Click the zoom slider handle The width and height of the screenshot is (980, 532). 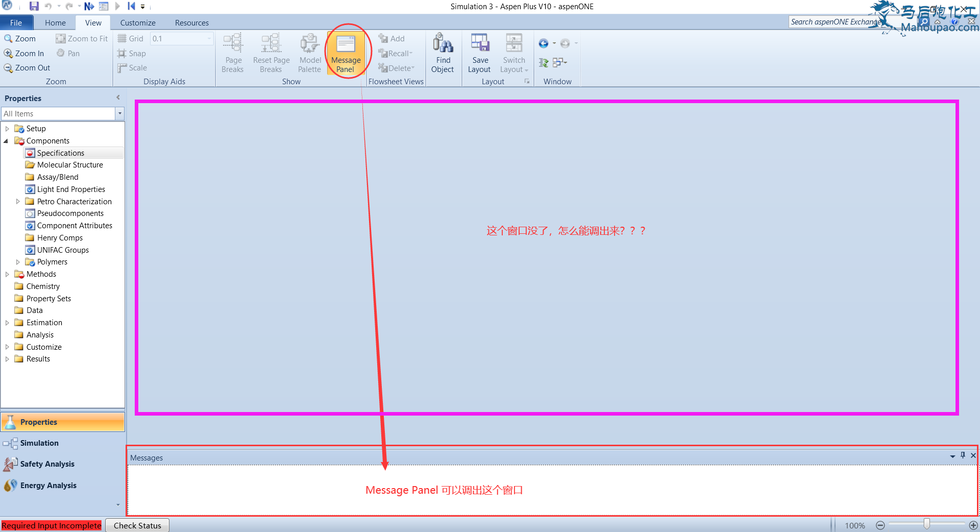[x=926, y=524]
